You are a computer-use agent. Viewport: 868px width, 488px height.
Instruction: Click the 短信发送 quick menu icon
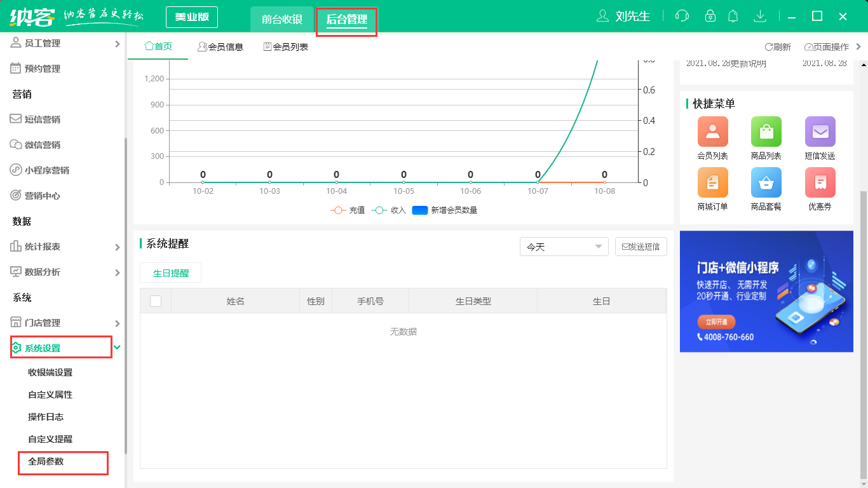point(820,132)
